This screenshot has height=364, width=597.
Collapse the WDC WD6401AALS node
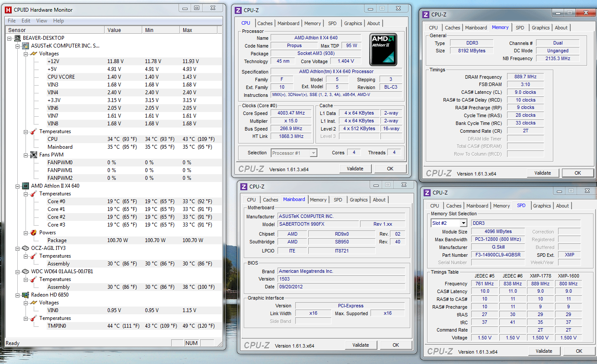tap(18, 271)
